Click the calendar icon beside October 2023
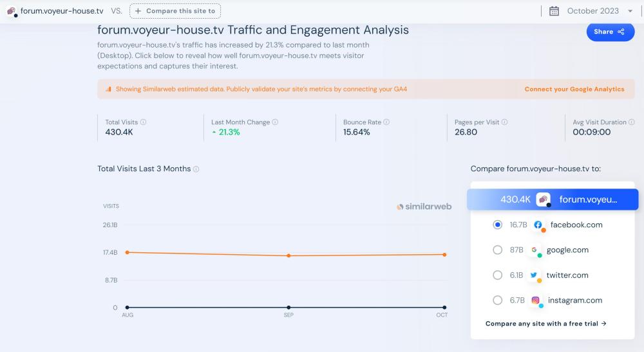The image size is (644, 352). 554,11
